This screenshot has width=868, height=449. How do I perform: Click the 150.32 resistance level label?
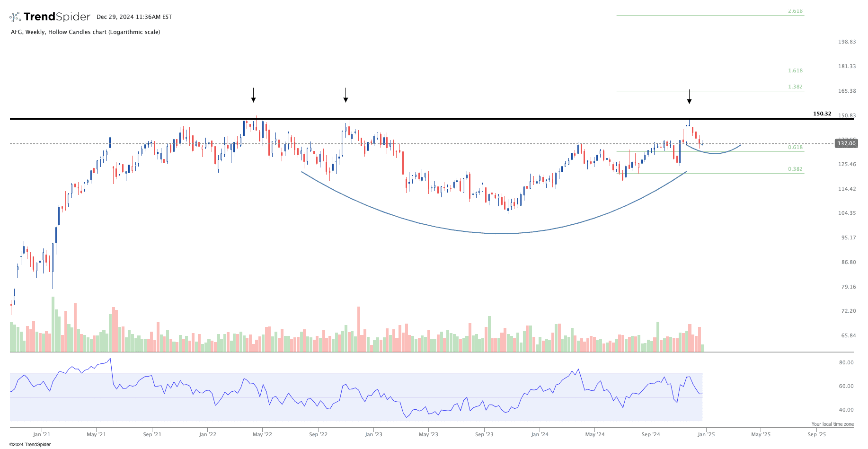coord(822,114)
